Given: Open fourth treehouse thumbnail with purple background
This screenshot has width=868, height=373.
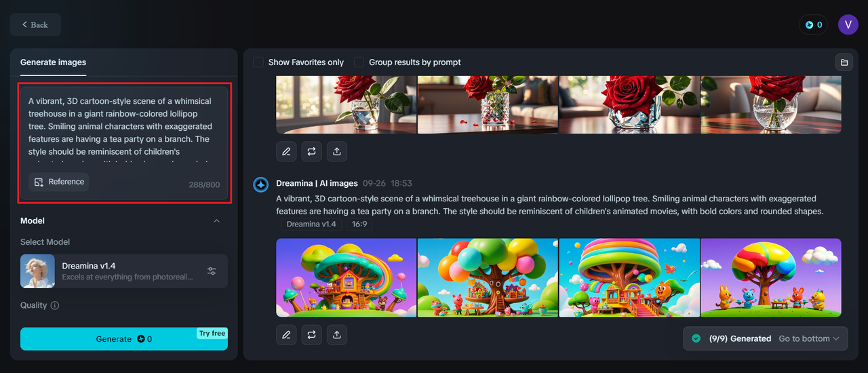Looking at the screenshot, I should click(771, 277).
